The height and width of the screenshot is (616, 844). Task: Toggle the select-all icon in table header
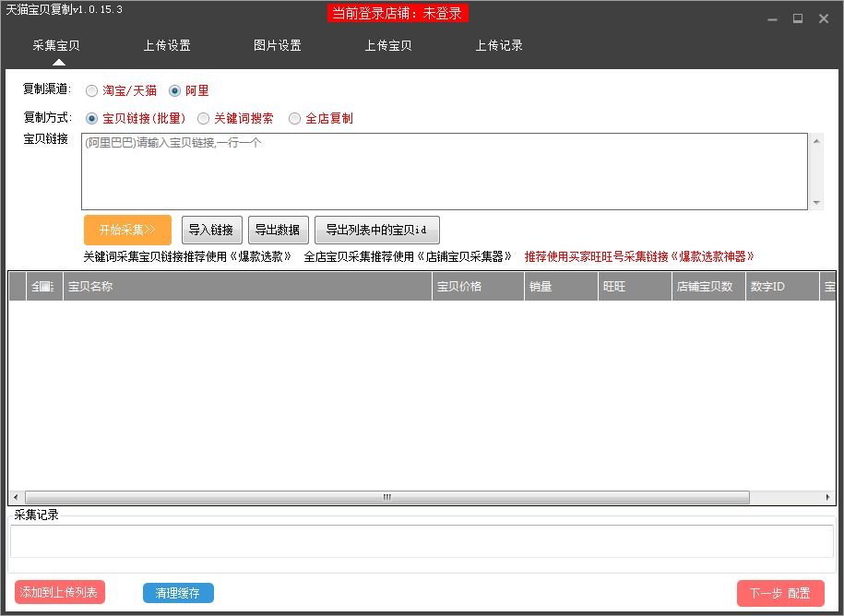[x=42, y=287]
